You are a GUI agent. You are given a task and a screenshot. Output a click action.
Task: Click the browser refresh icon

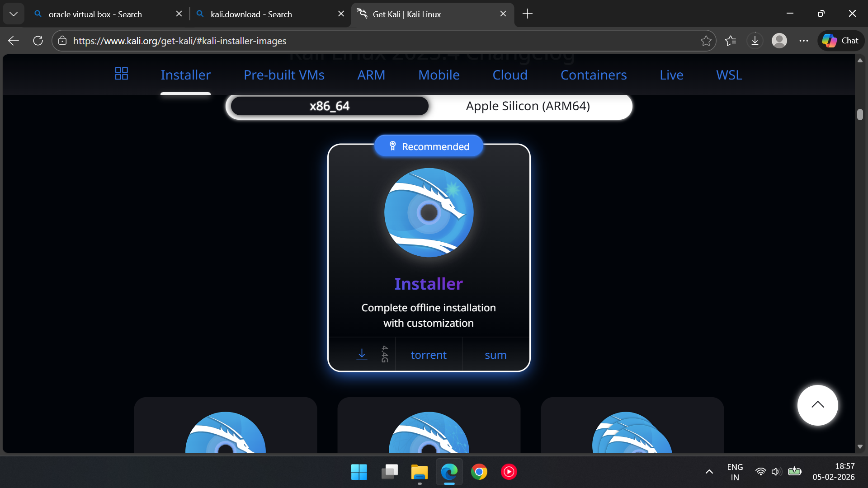click(x=38, y=41)
